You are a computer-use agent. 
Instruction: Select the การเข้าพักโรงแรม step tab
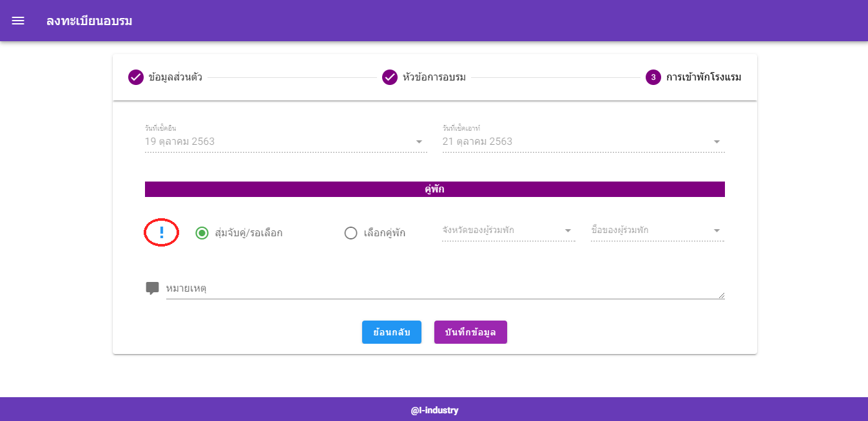(700, 77)
